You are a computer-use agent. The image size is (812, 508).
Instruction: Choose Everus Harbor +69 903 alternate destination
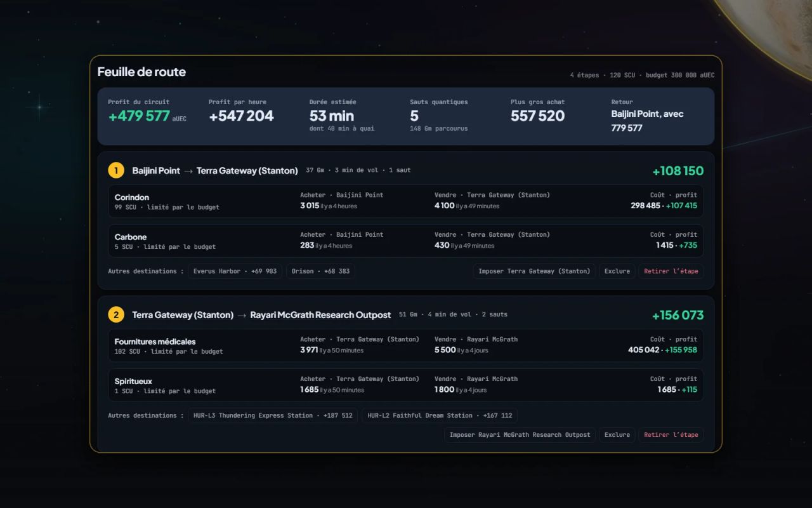click(x=235, y=271)
